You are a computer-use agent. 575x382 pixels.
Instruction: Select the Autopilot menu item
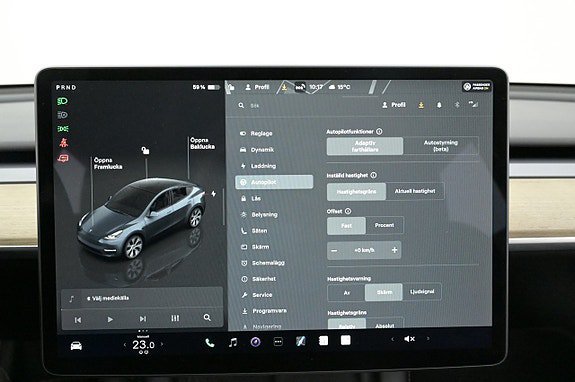pos(274,182)
